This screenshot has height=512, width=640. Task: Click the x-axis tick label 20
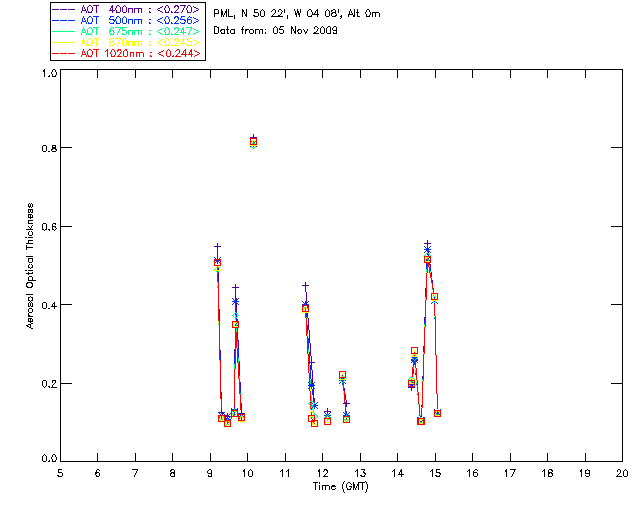coord(622,472)
